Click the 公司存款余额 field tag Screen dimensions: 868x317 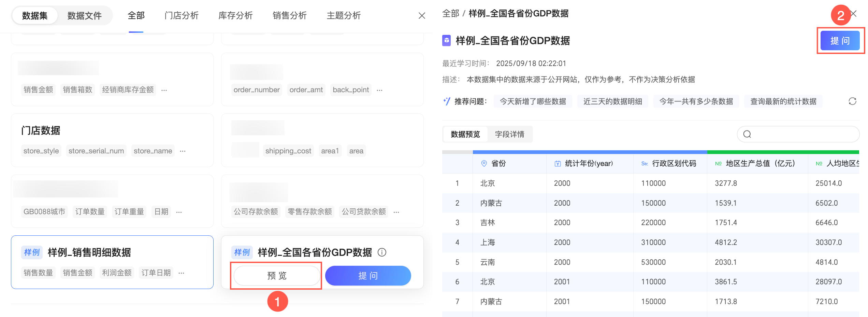256,212
